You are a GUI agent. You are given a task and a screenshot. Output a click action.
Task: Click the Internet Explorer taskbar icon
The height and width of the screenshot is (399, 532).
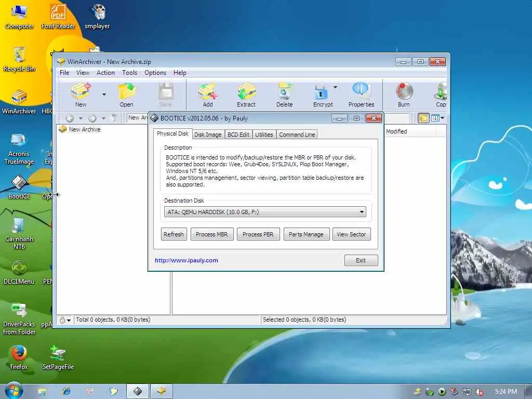tap(66, 392)
